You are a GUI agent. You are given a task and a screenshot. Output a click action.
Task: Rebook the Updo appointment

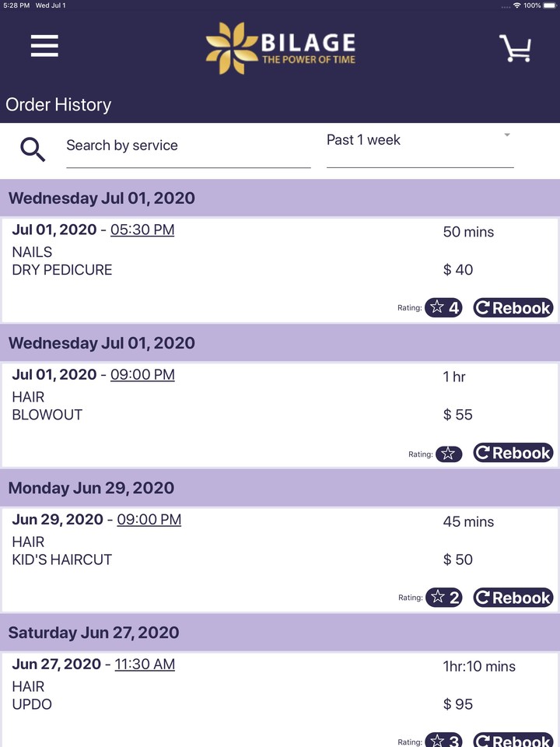tap(513, 741)
